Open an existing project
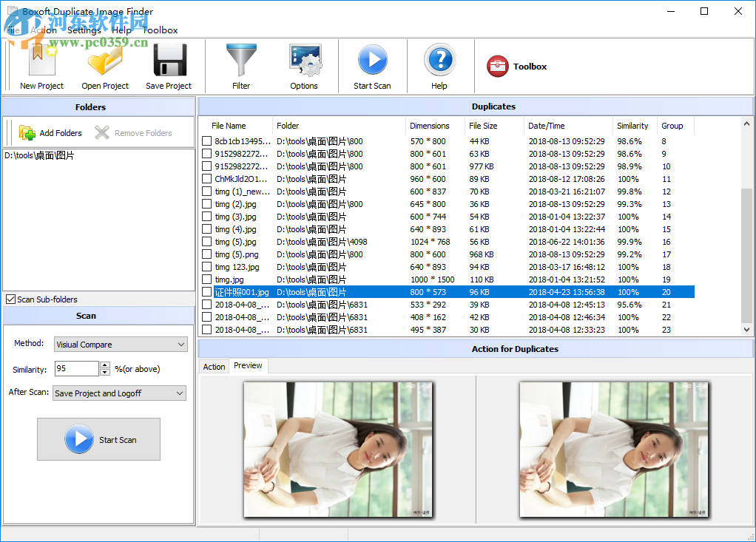This screenshot has height=542, width=756. pos(105,65)
